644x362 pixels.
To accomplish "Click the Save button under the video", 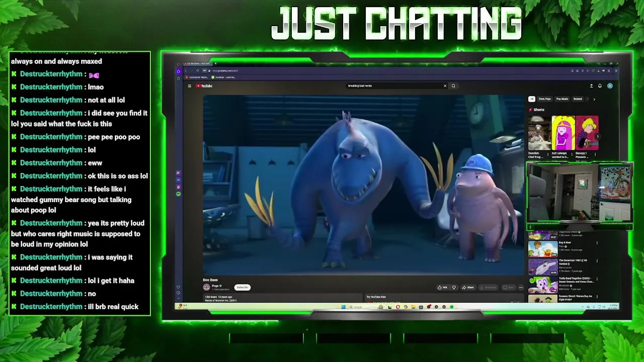I will tap(508, 288).
